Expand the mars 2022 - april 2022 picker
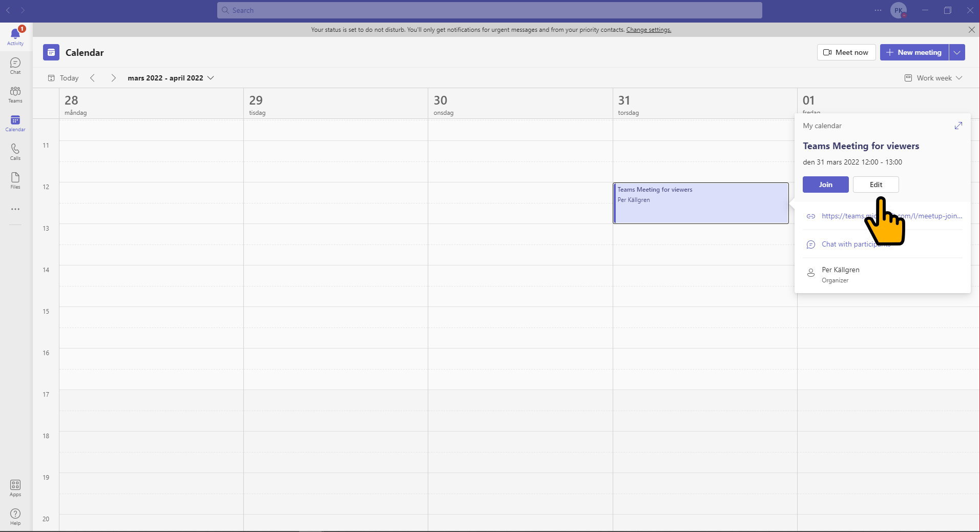Viewport: 980px width, 532px height. (x=171, y=78)
